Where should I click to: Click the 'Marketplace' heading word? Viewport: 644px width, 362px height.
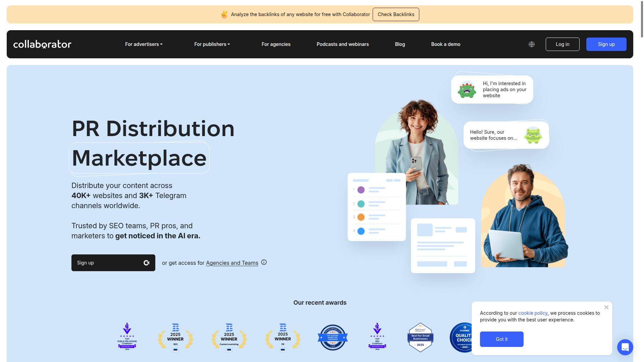(x=139, y=158)
